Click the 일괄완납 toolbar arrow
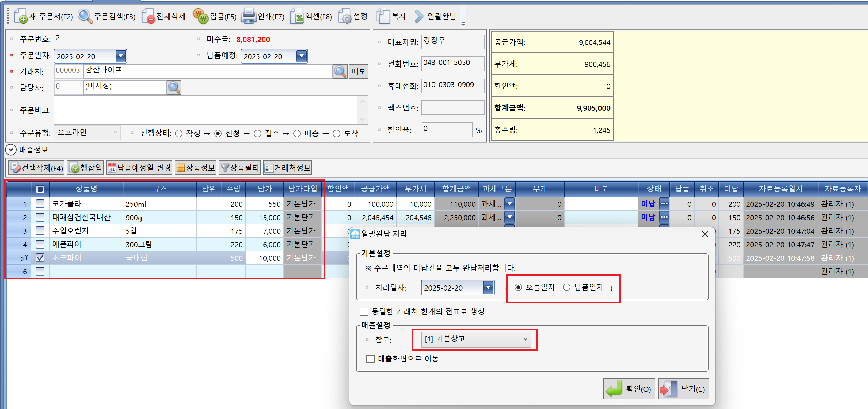Viewport: 868px width, 409px height. [419, 16]
